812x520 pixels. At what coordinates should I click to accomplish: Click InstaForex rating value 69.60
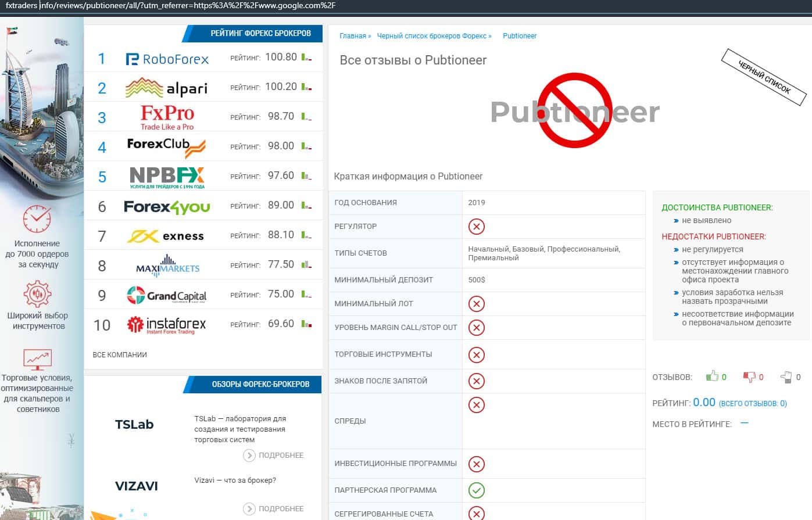click(x=281, y=324)
